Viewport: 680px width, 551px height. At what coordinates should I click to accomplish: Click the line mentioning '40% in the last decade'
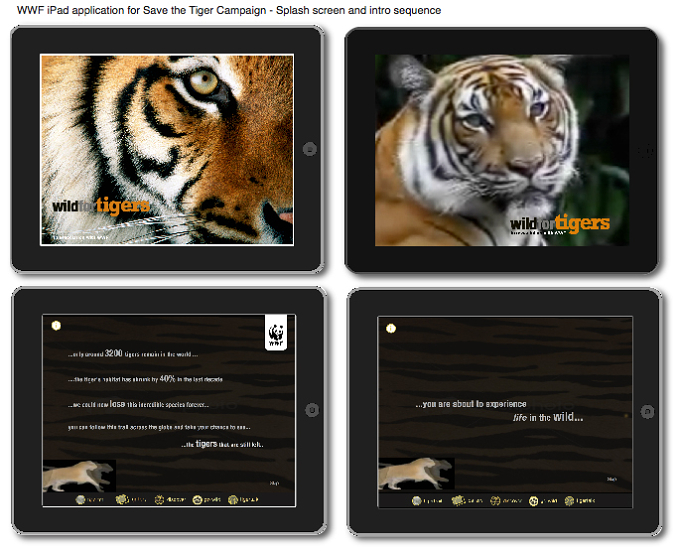point(145,378)
